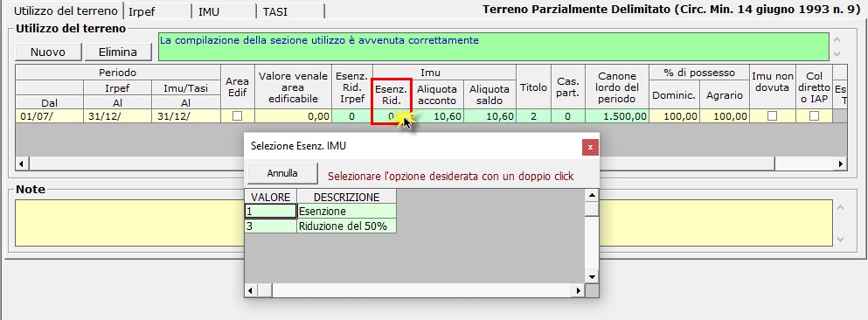Image resolution: width=868 pixels, height=320 pixels.
Task: Click the Titolo column header
Action: click(x=533, y=87)
